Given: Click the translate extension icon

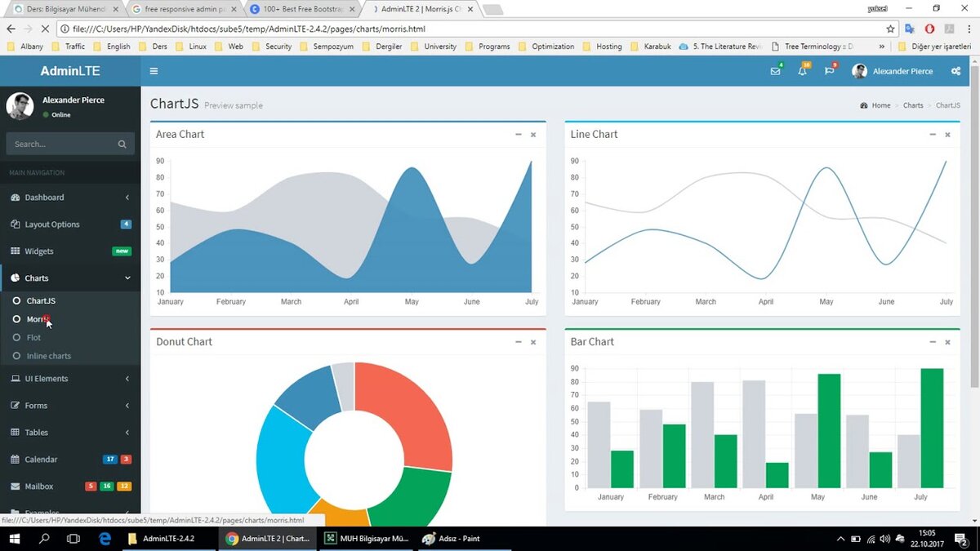Looking at the screenshot, I should [x=909, y=29].
